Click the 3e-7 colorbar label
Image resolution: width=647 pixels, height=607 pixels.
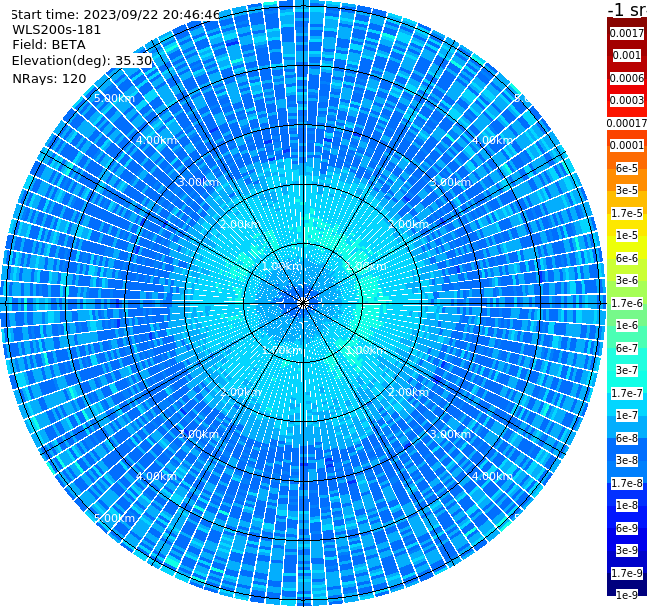point(627,370)
